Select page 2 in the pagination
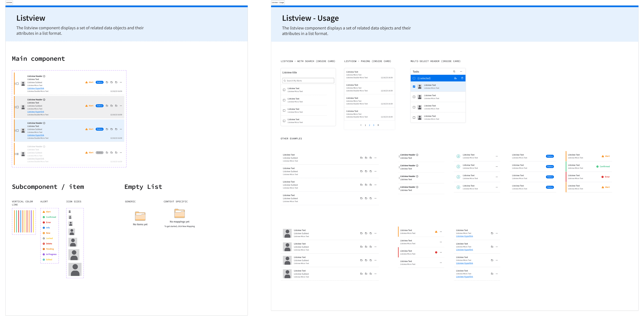The height and width of the screenshot is (321, 644). tap(369, 125)
